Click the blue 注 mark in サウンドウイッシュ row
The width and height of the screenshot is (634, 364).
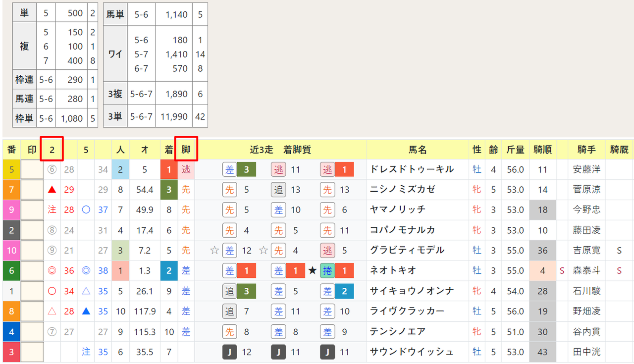coord(86,352)
